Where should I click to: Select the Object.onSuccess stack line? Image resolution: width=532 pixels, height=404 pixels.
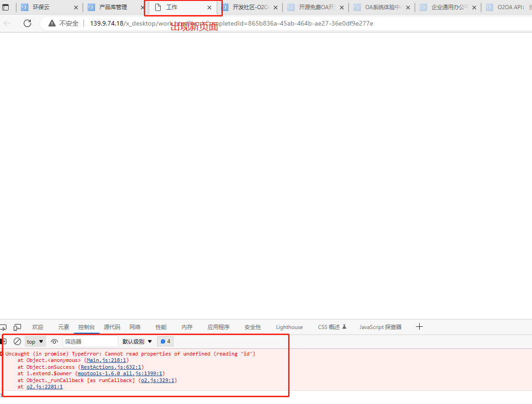pos(81,367)
